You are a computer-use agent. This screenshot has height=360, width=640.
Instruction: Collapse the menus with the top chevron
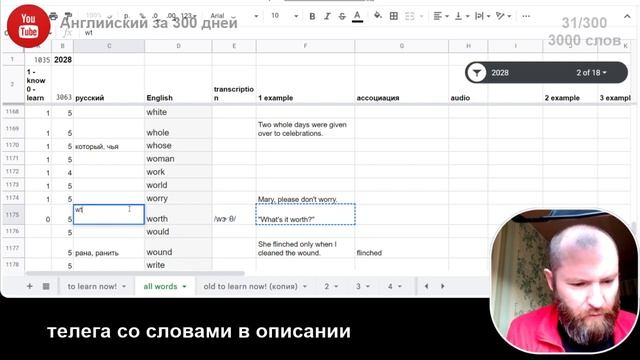pos(627,16)
